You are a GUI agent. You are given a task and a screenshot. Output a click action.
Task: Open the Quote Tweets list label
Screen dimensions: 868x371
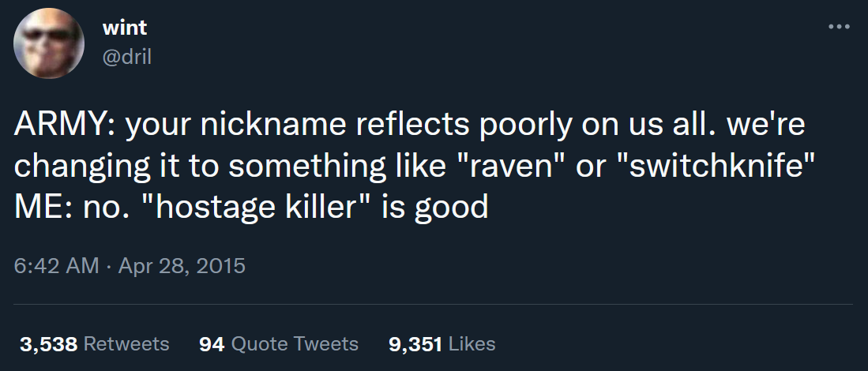pos(294,344)
